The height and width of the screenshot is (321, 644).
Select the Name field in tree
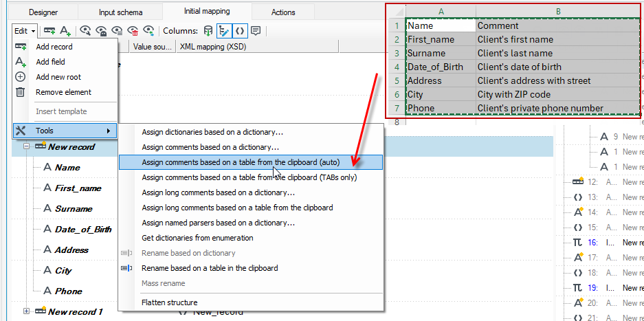(67, 167)
